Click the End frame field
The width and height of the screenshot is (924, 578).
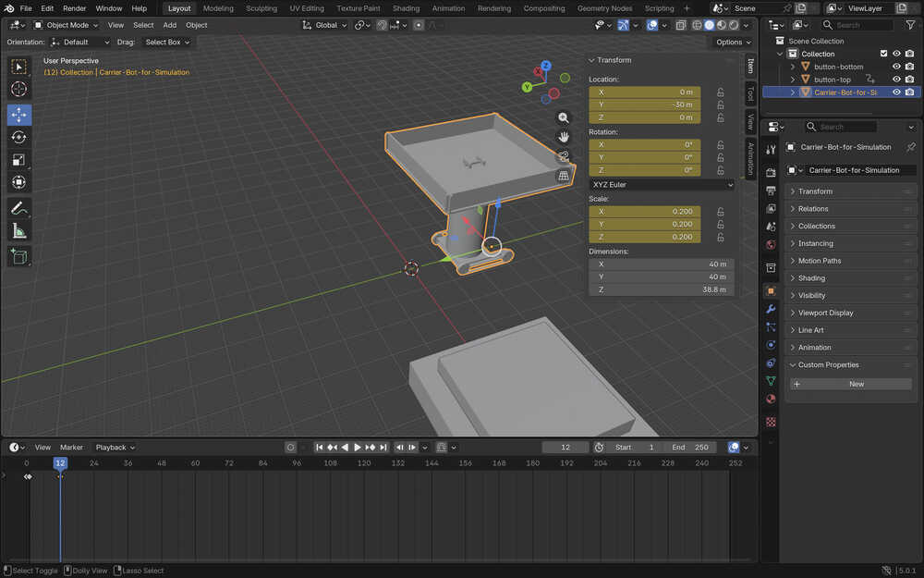click(x=691, y=448)
